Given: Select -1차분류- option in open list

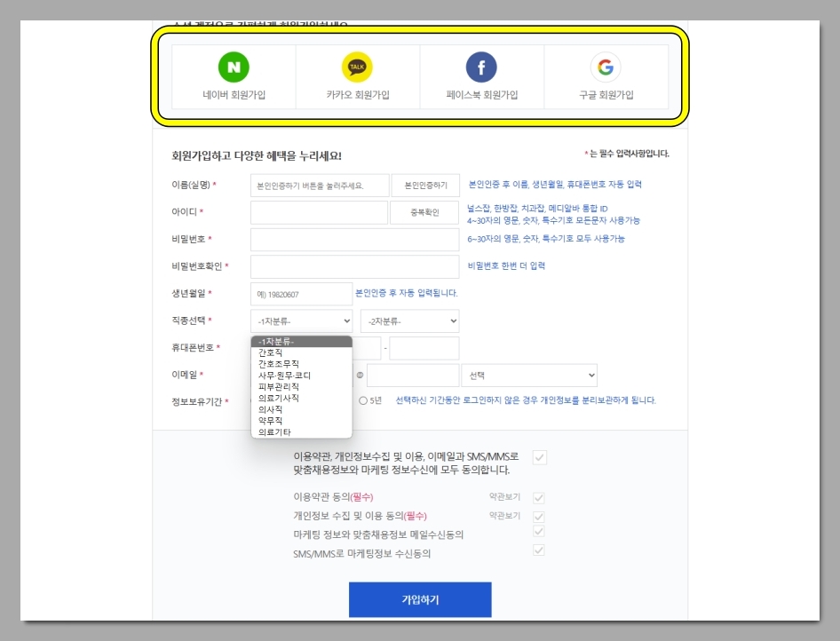Looking at the screenshot, I should pos(302,341).
